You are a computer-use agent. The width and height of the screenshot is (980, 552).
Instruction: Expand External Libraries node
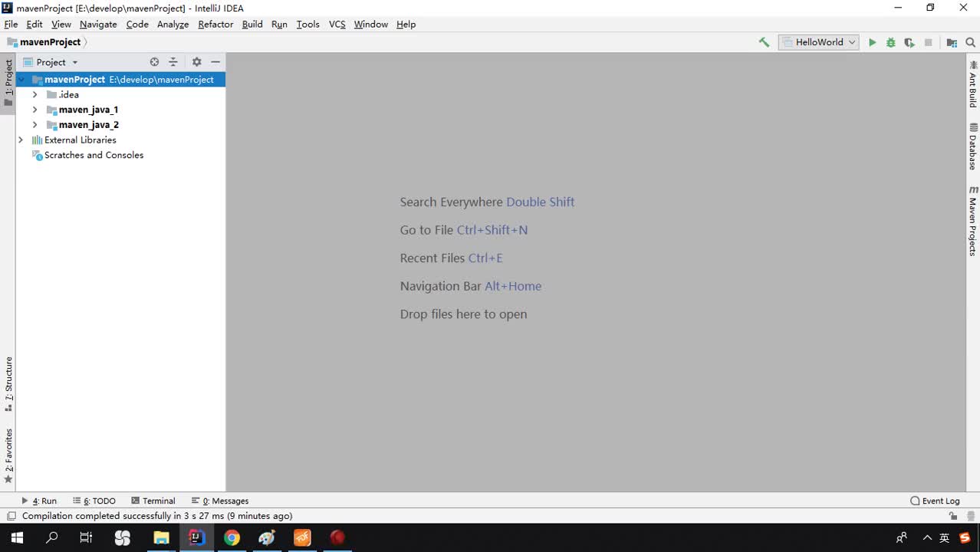pos(21,140)
